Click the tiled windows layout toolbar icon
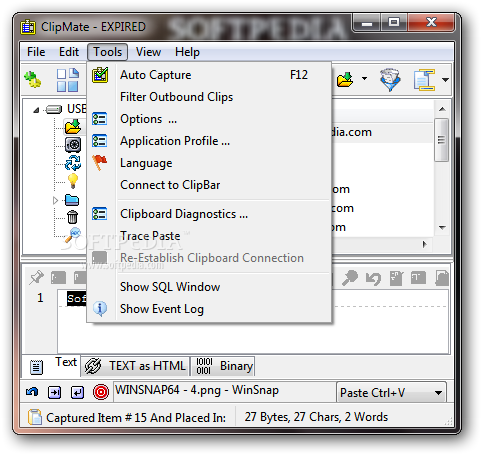This screenshot has width=482, height=455. click(x=68, y=80)
